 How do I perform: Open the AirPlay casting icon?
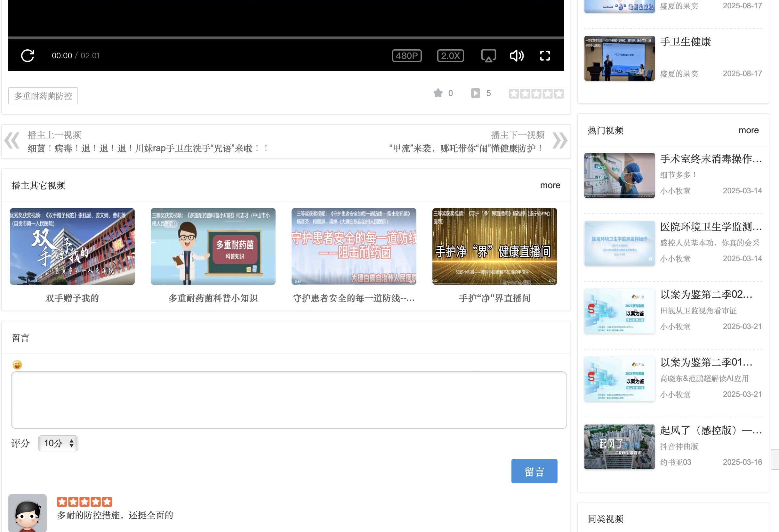(488, 56)
